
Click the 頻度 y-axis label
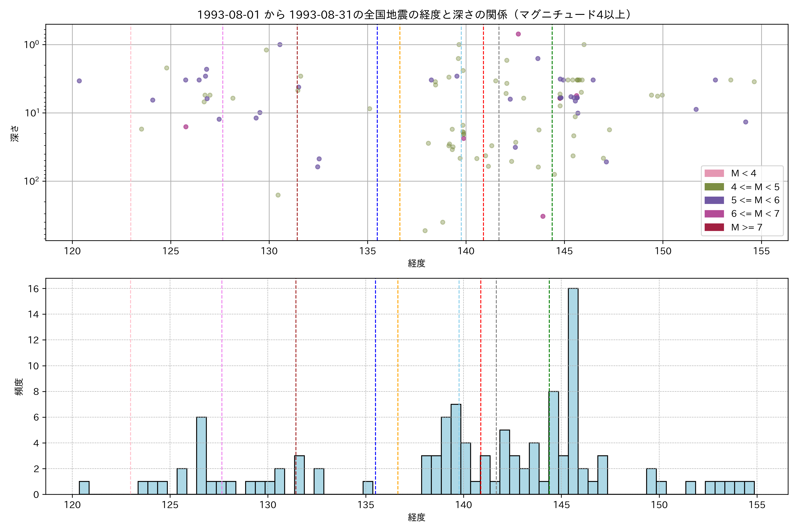click(x=19, y=387)
